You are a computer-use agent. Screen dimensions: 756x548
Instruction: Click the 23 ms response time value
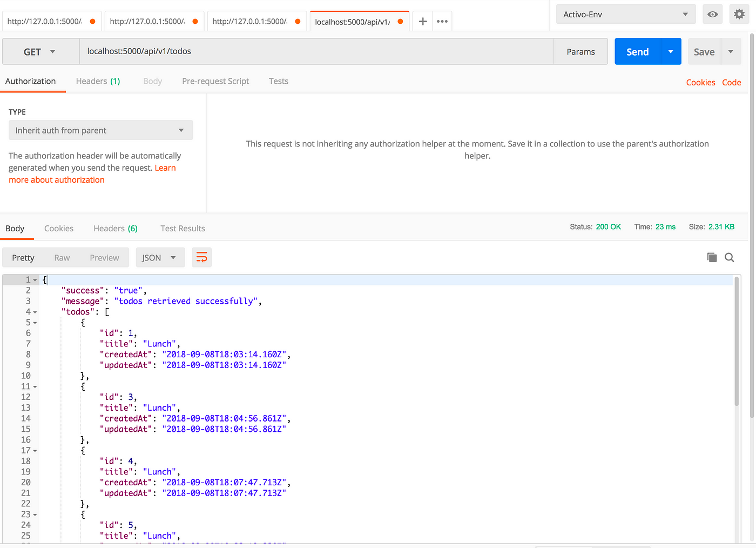click(666, 226)
